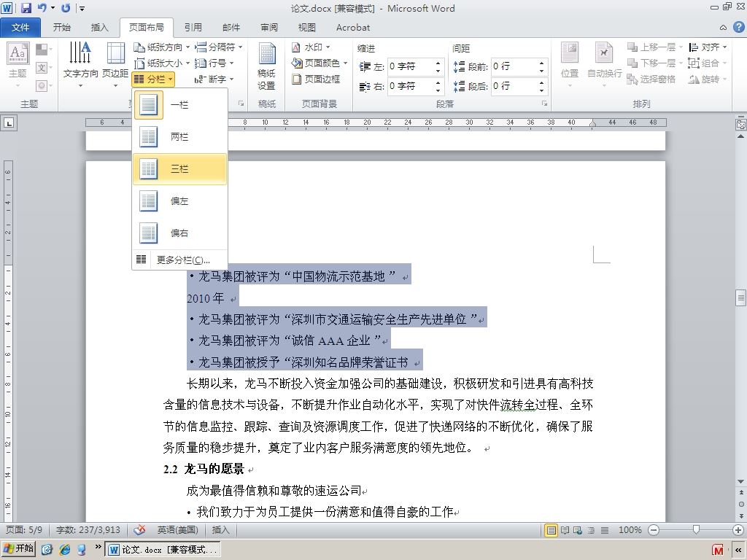Image resolution: width=747 pixels, height=560 pixels.
Task: Open Text Direction (文字方向) menu
Action: point(80,65)
